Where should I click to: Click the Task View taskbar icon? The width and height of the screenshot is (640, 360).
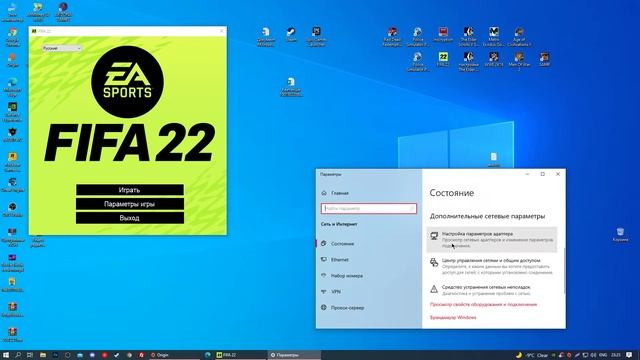pyautogui.click(x=30, y=355)
